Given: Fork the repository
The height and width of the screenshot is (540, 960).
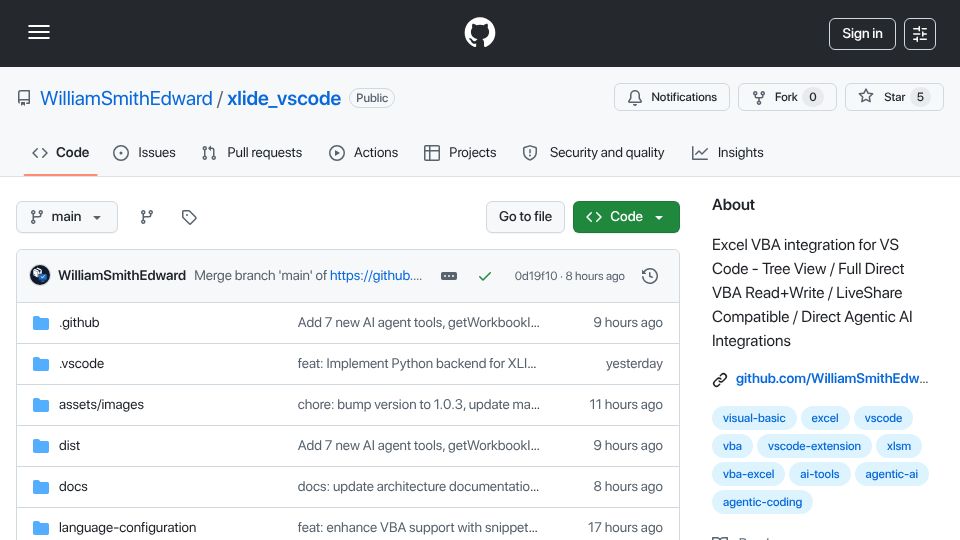Looking at the screenshot, I should click(787, 97).
